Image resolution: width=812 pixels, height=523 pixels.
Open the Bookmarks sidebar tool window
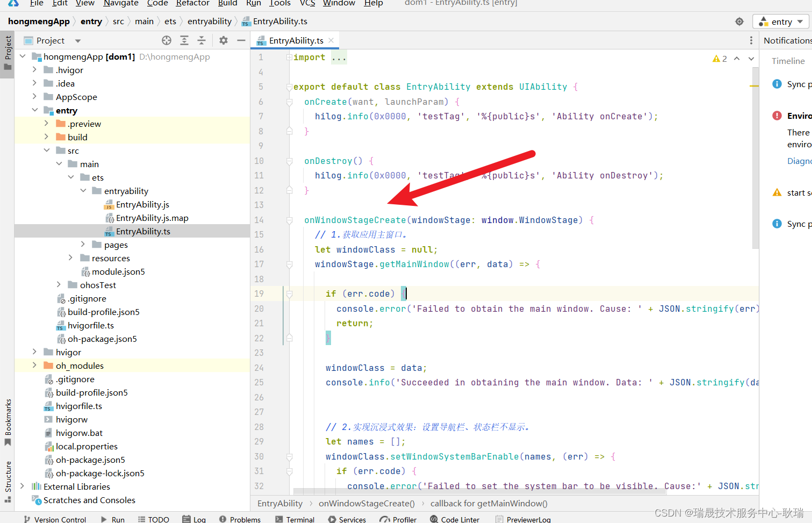tap(8, 422)
